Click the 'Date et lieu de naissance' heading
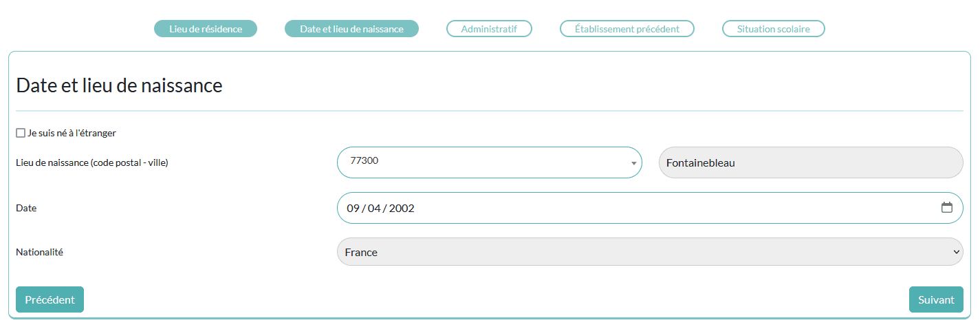The height and width of the screenshot is (327, 980). click(119, 86)
